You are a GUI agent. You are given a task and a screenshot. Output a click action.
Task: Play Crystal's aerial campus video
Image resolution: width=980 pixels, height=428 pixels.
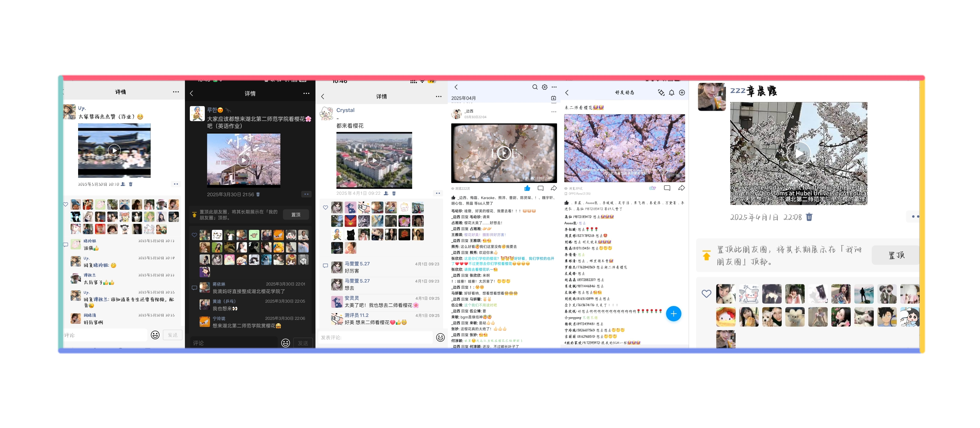point(374,160)
